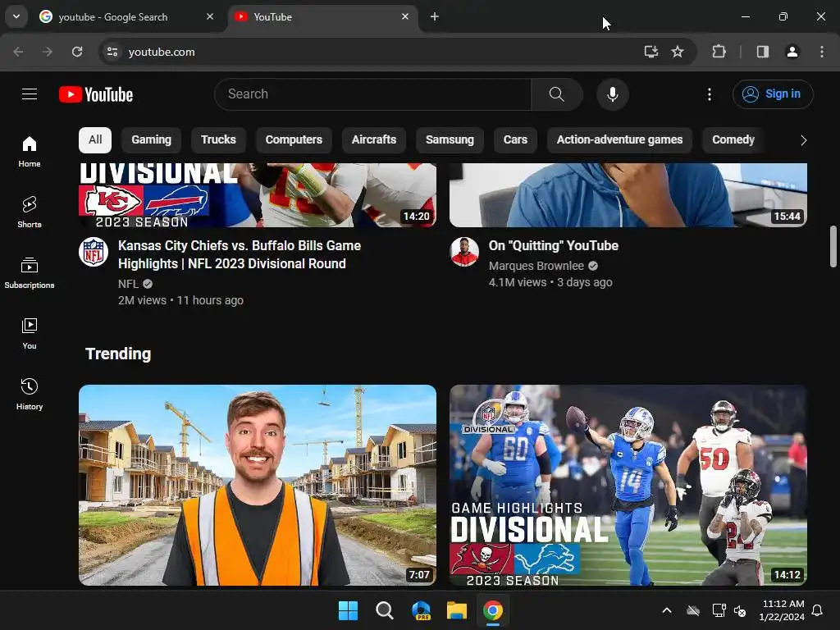Screen dimensions: 840x630
Task: Select the Samsung filter chip
Action: point(450,139)
